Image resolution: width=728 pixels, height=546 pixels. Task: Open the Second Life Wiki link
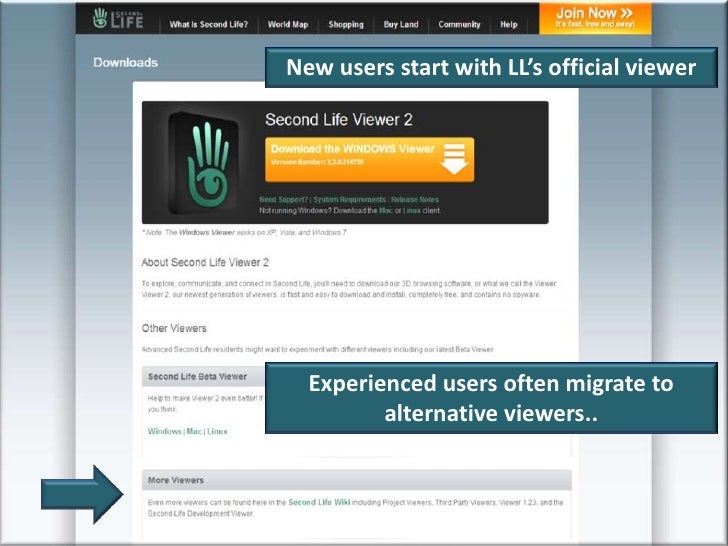(319, 502)
